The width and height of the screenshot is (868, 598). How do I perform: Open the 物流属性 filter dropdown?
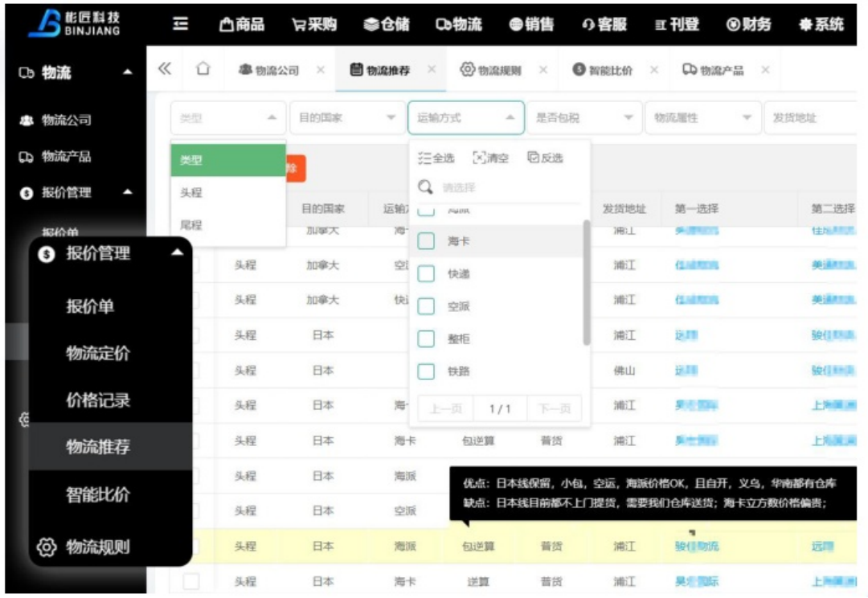tap(703, 117)
